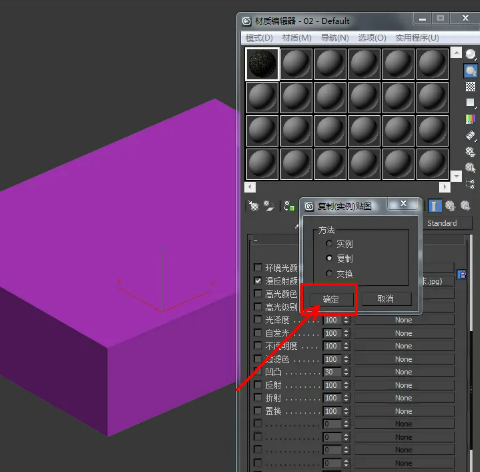Screen dimensions: 480x472
Task: Click the Go Forward to Sibling icon
Action: coord(465,206)
